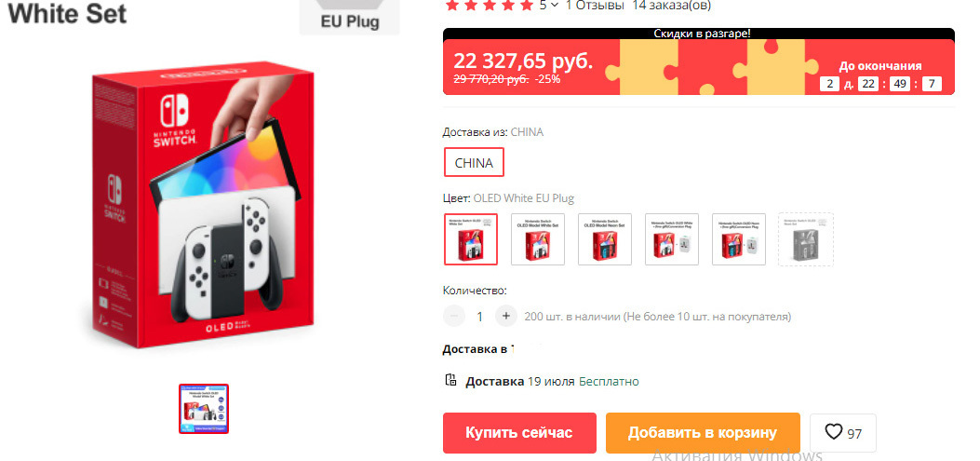Select the CHINA shipping origin option

tap(474, 163)
